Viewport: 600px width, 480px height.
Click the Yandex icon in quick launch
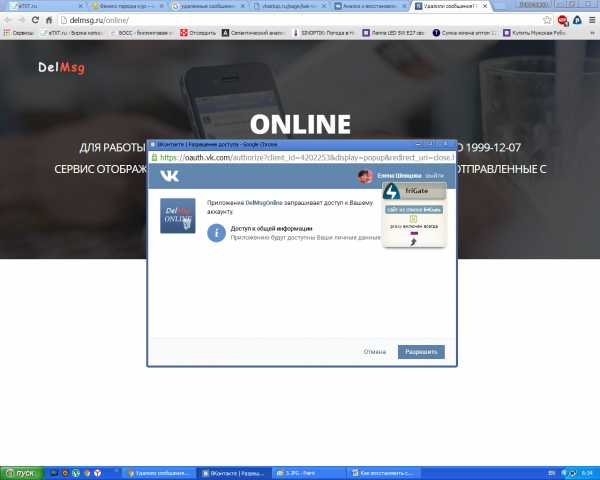coord(98,473)
